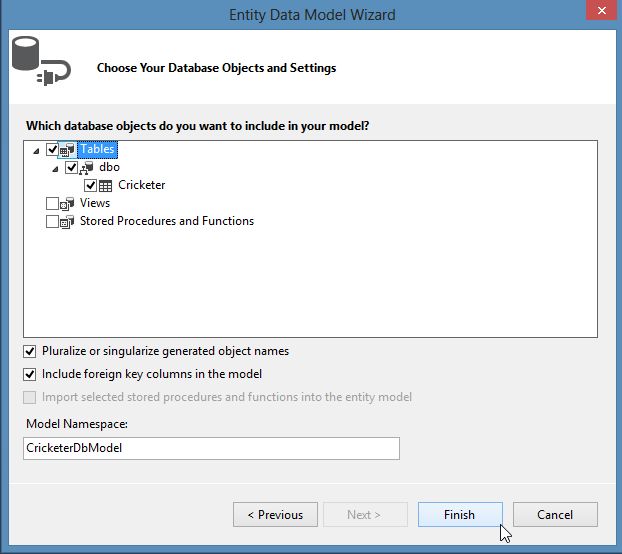This screenshot has height=554, width=622.
Task: Click the Stored Procedures and Functions icon
Action: 67,222
